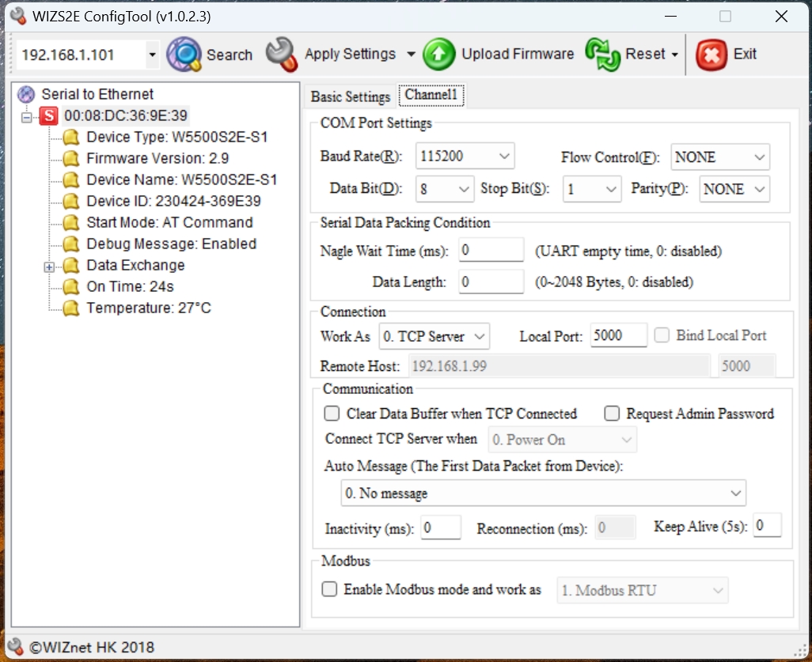812x662 pixels.
Task: Select the On Time: 24s row
Action: click(x=131, y=287)
